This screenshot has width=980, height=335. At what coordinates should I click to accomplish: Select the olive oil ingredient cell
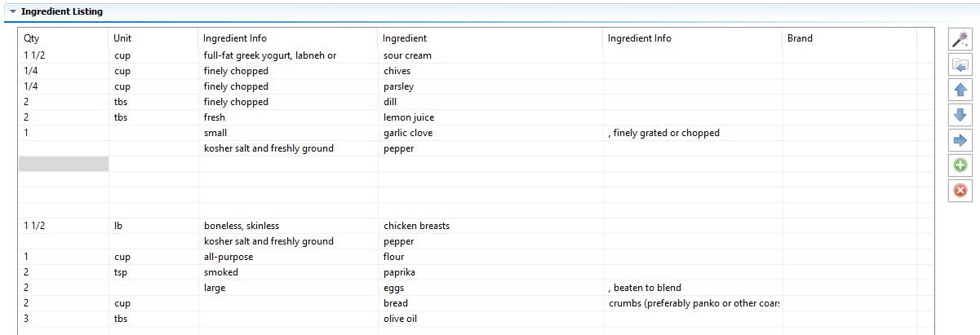490,319
